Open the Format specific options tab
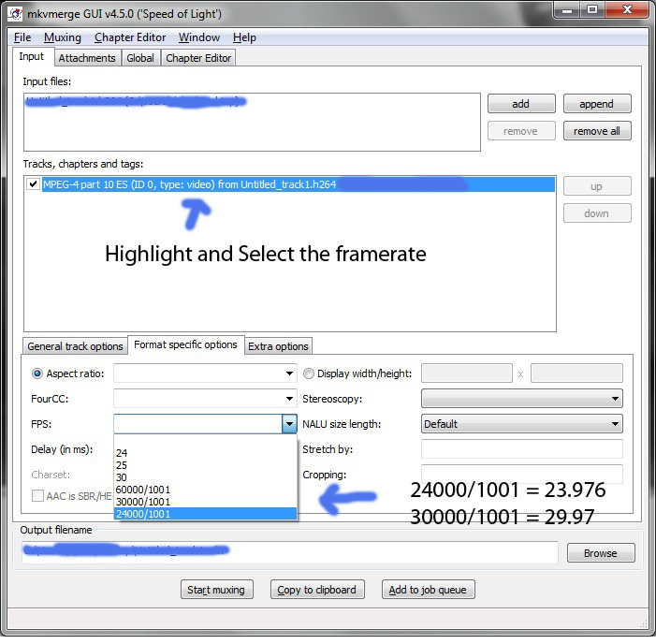The height and width of the screenshot is (644, 656). [185, 344]
